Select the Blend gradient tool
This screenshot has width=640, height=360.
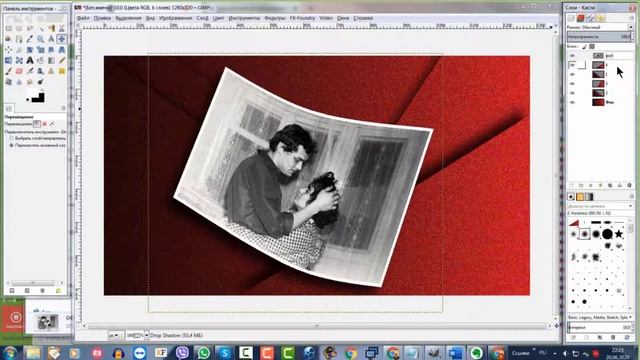click(x=51, y=60)
